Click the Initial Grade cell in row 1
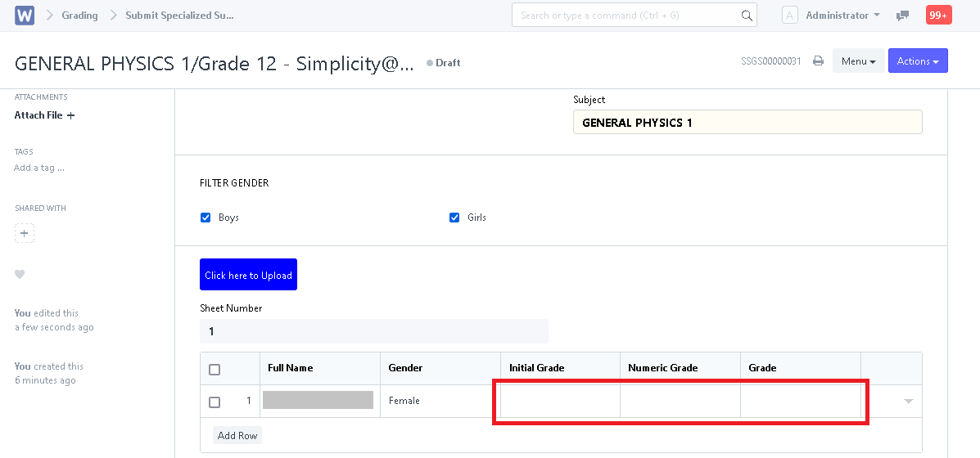 click(x=560, y=402)
